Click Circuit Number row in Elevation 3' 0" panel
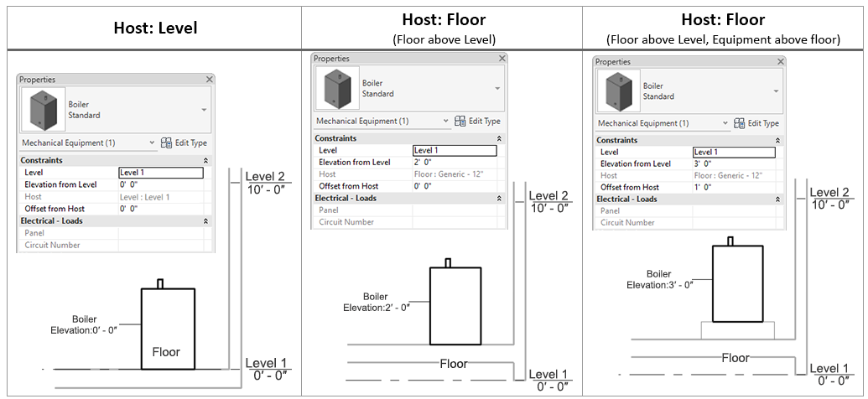Screen dimensions: 868x399 click(x=689, y=222)
